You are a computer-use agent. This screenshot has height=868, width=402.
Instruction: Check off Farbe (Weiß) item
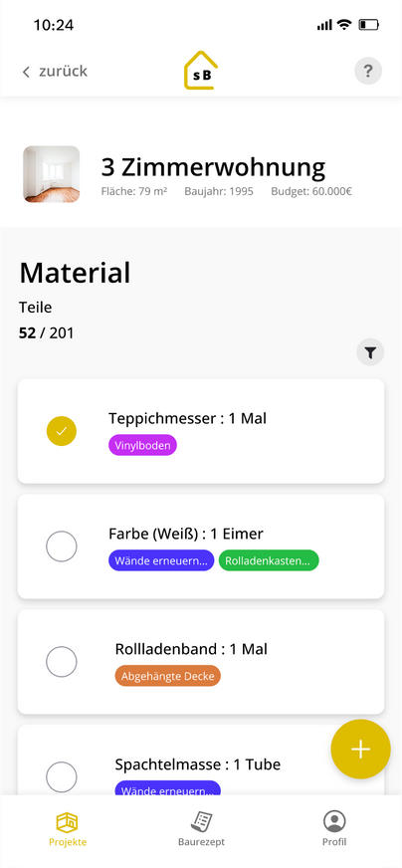coord(62,546)
